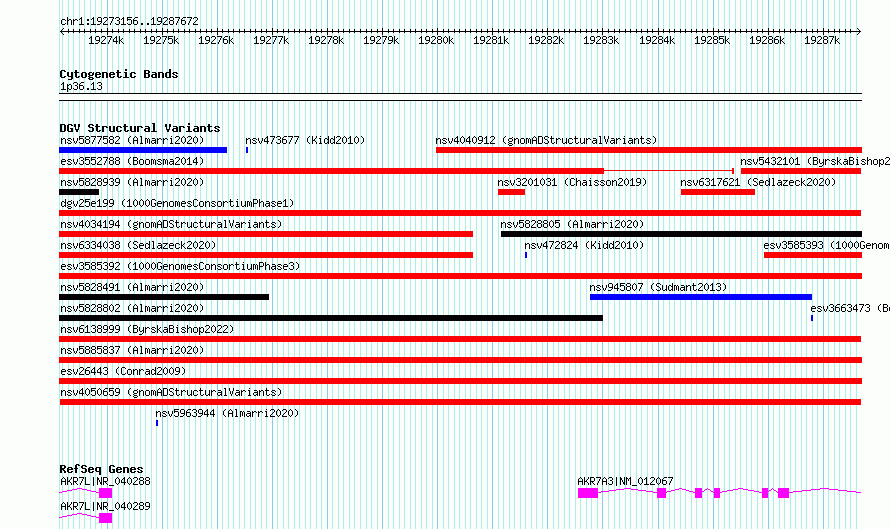The width and height of the screenshot is (890, 529).
Task: Click the long black nsv5828802 bar
Action: 331,318
